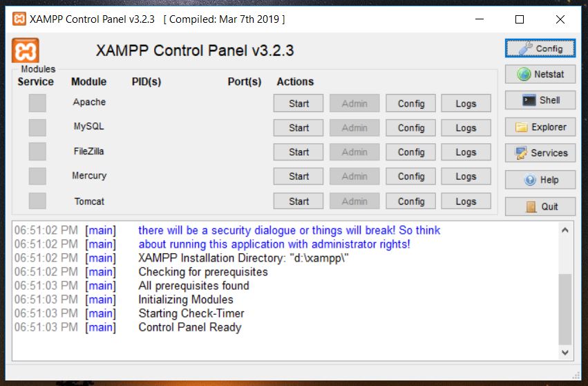Toggle the MySQL service checkbox
The width and height of the screenshot is (588, 386).
pyautogui.click(x=37, y=128)
